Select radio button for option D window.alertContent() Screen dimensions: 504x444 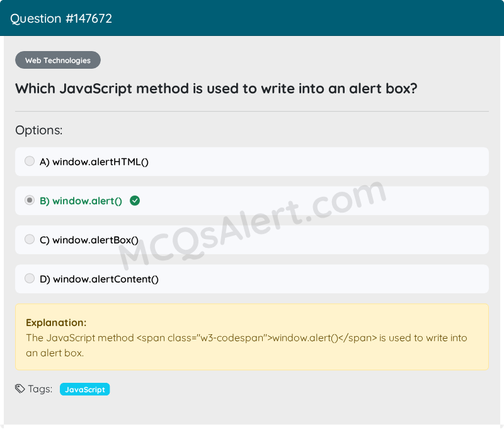click(30, 278)
